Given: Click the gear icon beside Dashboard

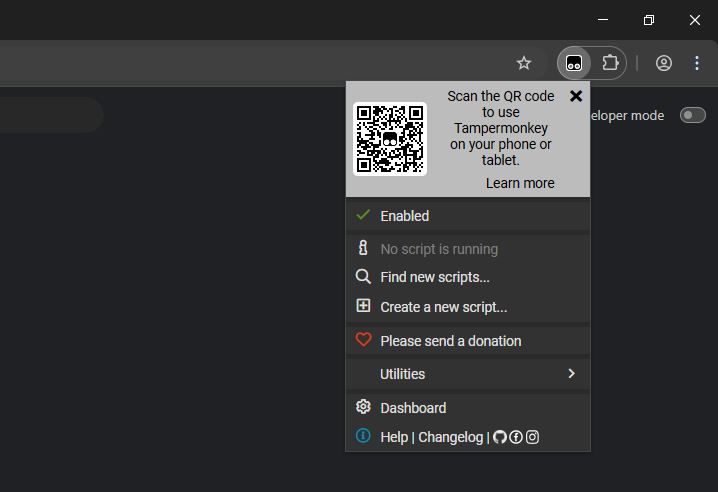Looking at the screenshot, I should [363, 406].
